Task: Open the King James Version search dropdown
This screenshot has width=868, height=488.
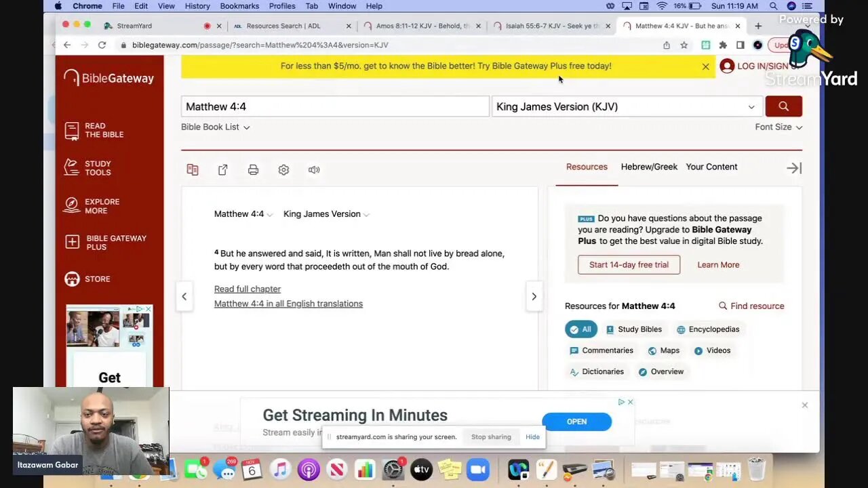Action: (x=626, y=106)
